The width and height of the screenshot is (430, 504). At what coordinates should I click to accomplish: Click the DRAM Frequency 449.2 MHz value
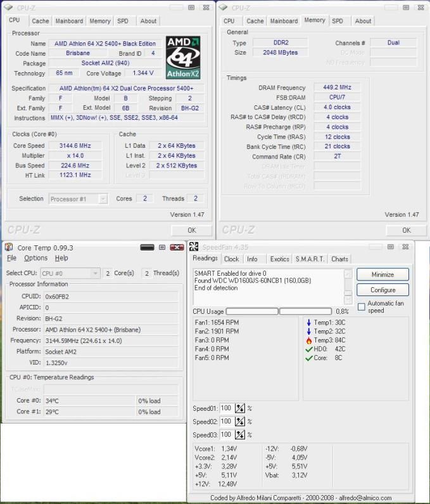pyautogui.click(x=337, y=87)
